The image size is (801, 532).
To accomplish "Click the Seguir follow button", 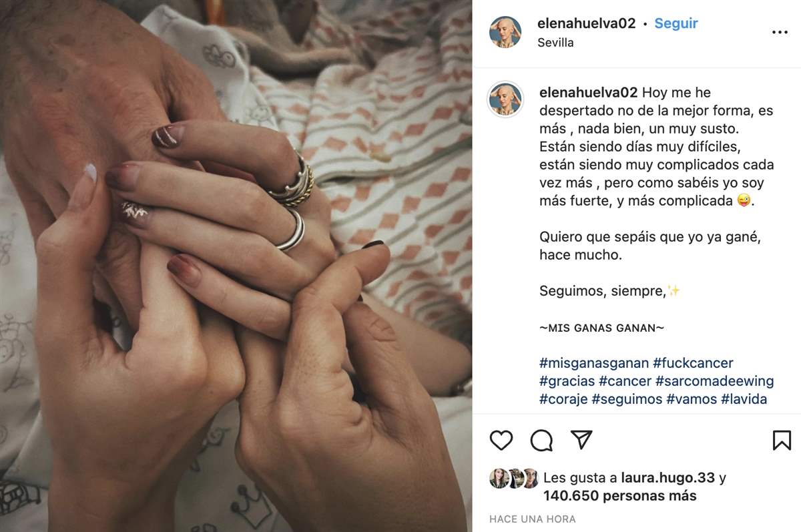I will [676, 23].
